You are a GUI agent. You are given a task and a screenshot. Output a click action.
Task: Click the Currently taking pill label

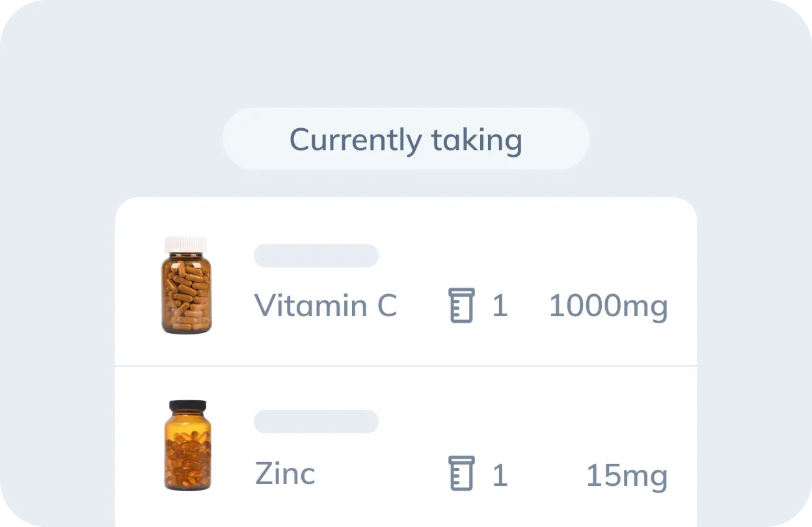tap(406, 139)
